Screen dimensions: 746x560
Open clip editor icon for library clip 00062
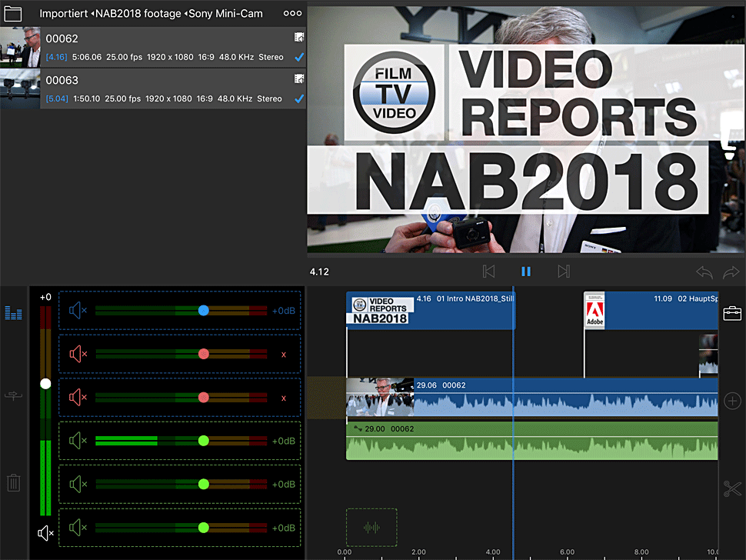[298, 37]
